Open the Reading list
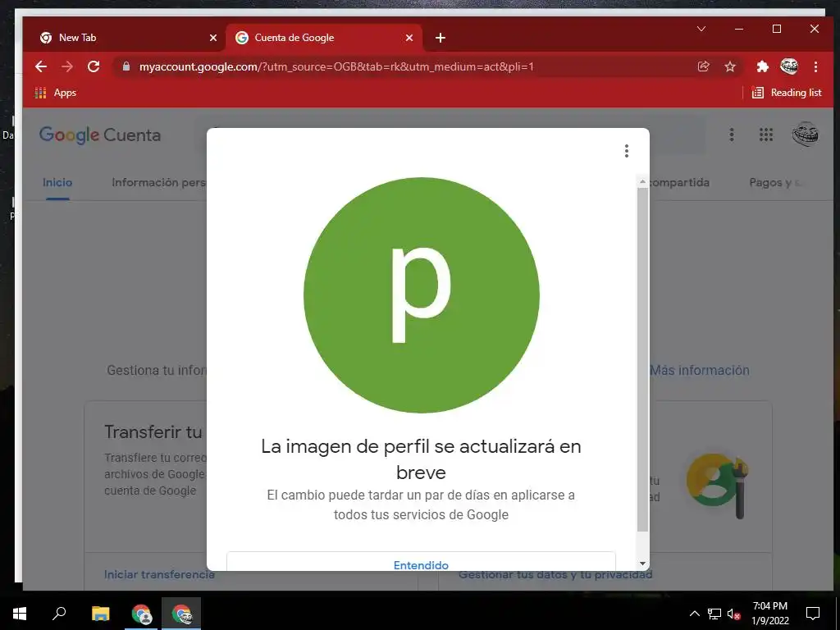The height and width of the screenshot is (630, 840). coord(787,93)
